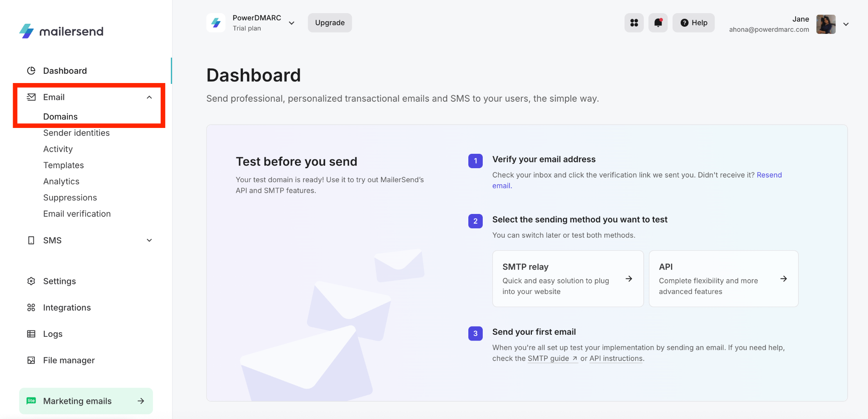Open the PowerDMARC workspace dropdown chevron
Screen dimensions: 868x419
pos(292,23)
